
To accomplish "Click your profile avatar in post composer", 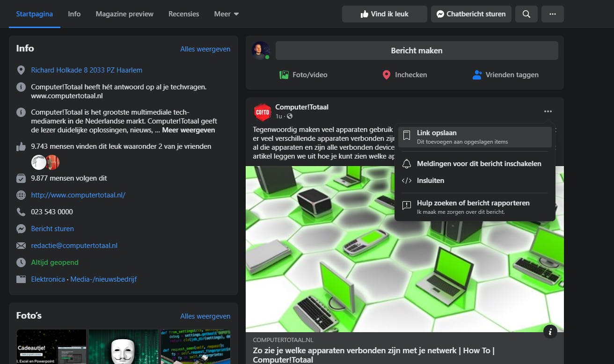I will click(x=261, y=51).
